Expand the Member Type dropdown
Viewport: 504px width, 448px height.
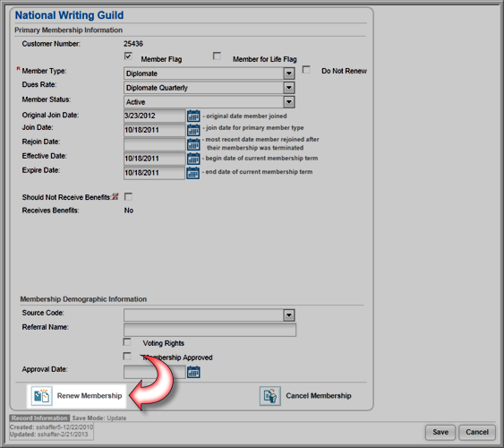click(289, 73)
